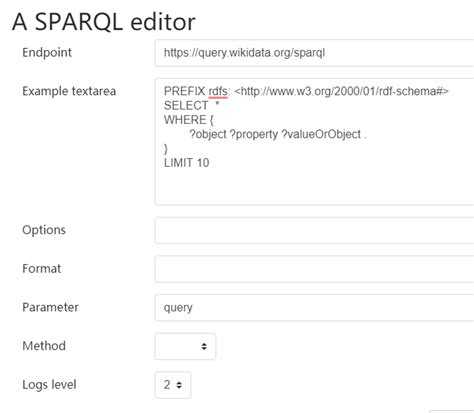The image size is (474, 413).
Task: Click the Example textarea label
Action: pyautogui.click(x=69, y=91)
